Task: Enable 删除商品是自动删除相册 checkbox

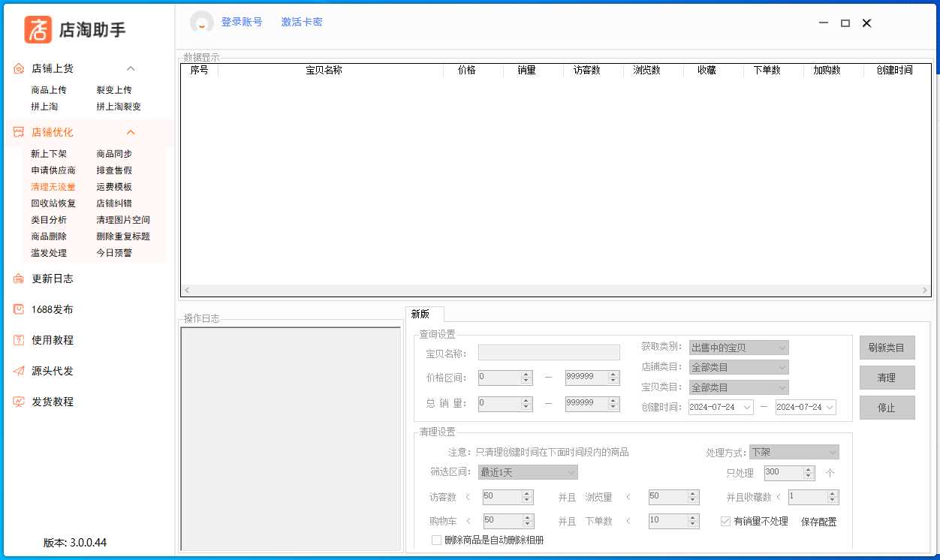Action: [436, 540]
